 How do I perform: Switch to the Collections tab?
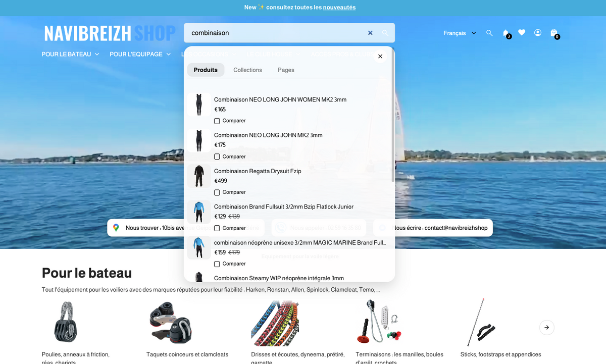click(247, 70)
